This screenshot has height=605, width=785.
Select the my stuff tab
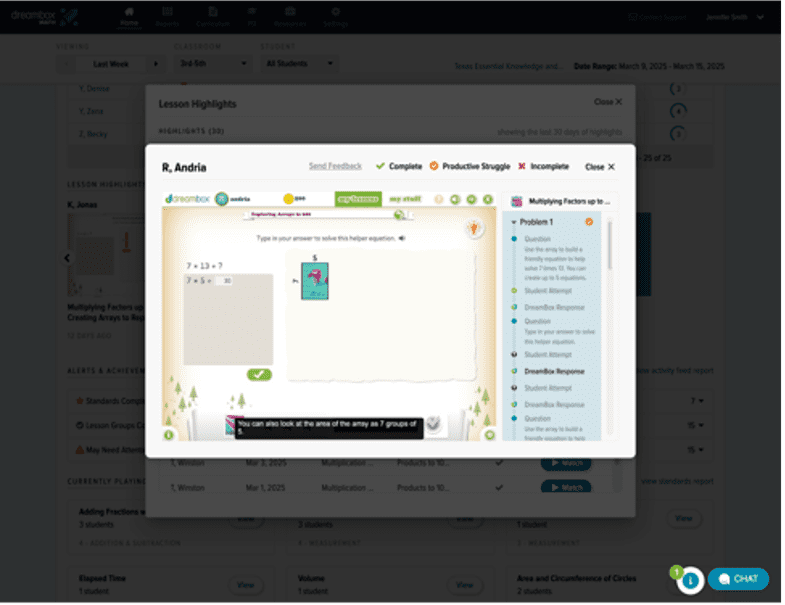pos(405,199)
